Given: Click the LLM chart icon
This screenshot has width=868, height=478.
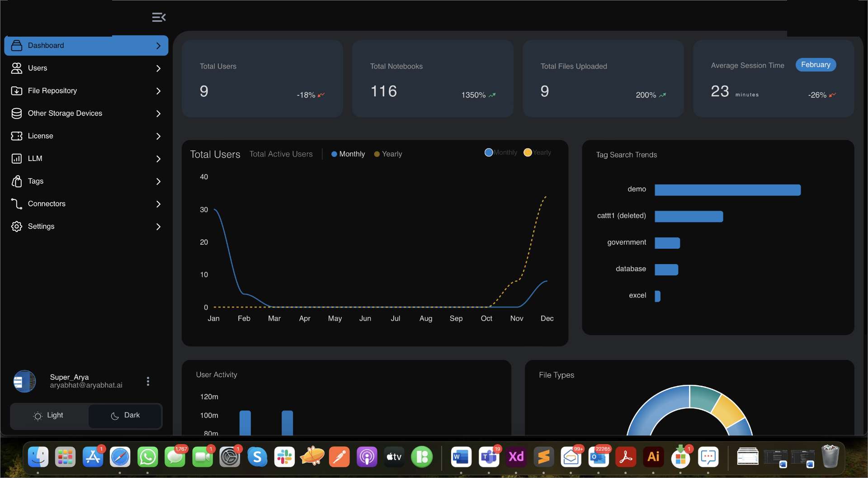Looking at the screenshot, I should pyautogui.click(x=17, y=158).
